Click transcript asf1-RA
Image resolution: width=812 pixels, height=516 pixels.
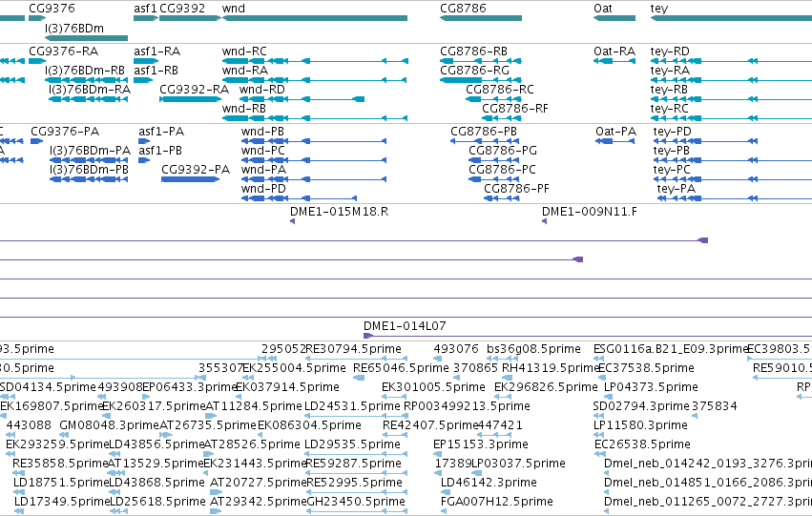pyautogui.click(x=156, y=52)
